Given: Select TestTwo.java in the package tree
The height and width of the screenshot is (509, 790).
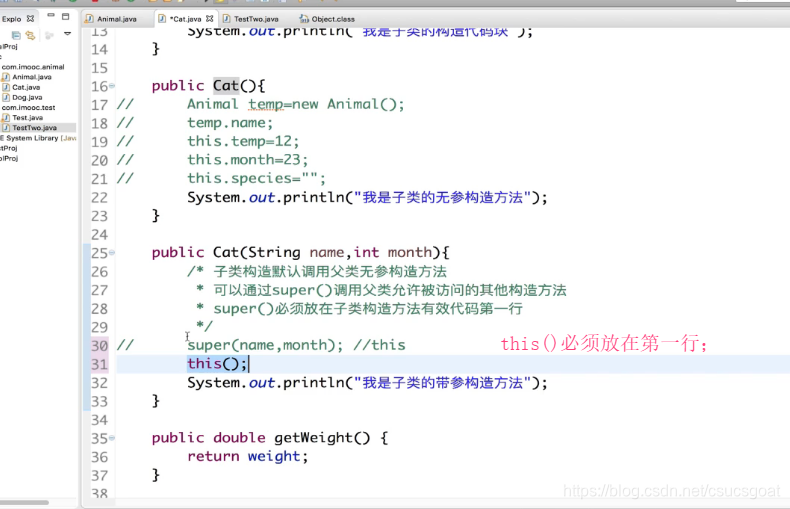Looking at the screenshot, I should coord(34,128).
